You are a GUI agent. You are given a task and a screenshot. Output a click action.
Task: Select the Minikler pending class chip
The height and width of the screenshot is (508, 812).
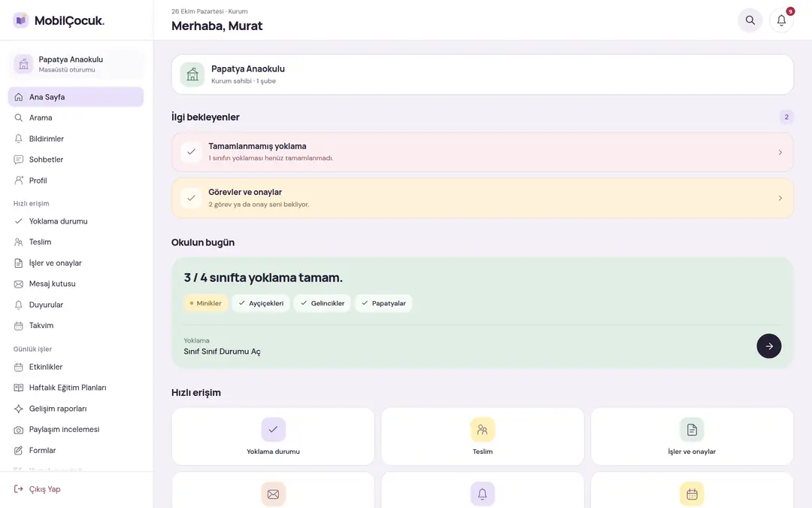(205, 303)
